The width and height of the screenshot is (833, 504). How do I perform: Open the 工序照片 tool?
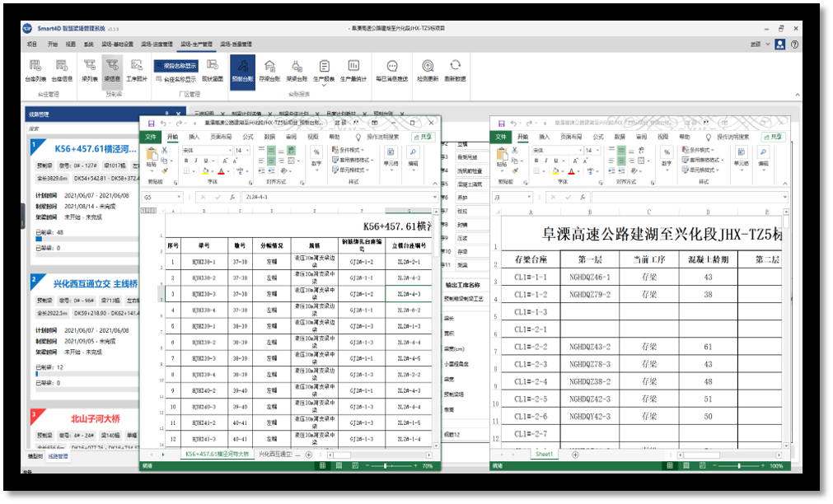pyautogui.click(x=136, y=69)
